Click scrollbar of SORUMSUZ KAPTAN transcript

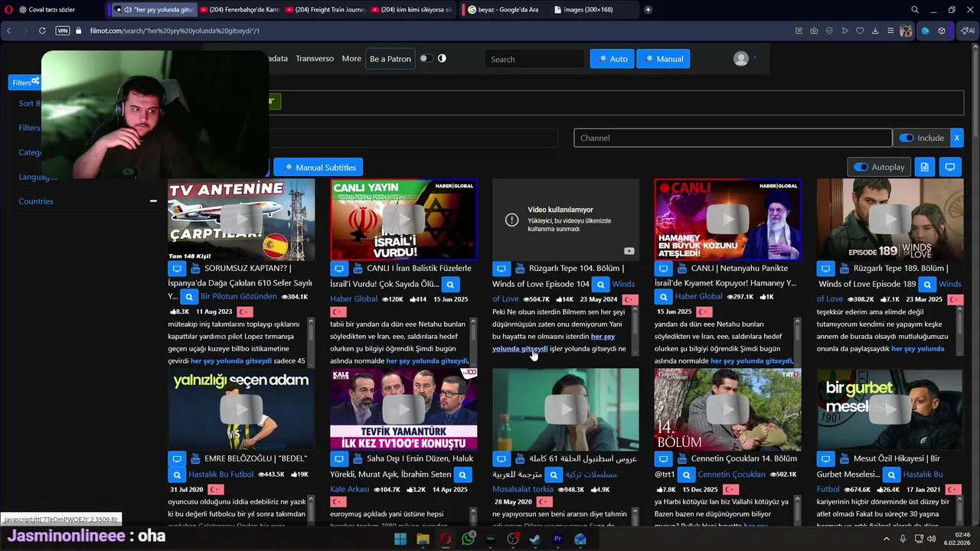coord(311,341)
